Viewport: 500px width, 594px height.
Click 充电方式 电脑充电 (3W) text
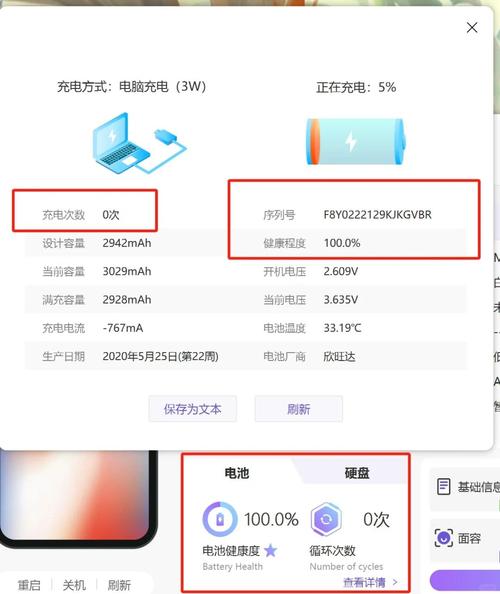click(131, 86)
